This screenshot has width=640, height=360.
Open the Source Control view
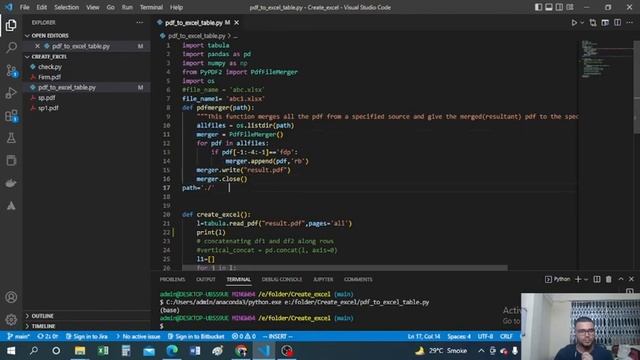pos(11,71)
